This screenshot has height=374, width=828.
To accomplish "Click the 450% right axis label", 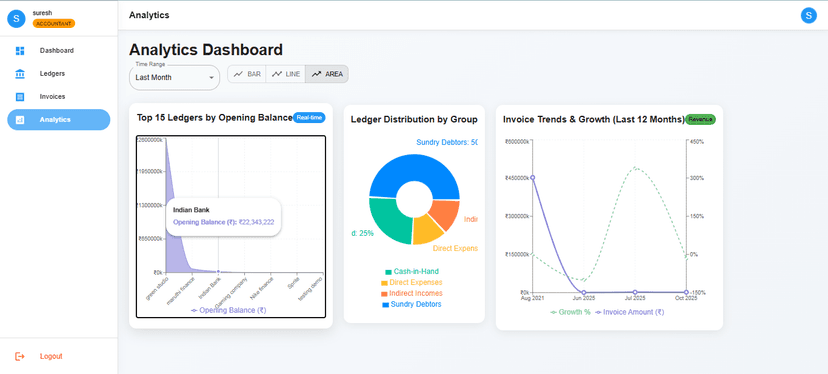I will click(696, 142).
